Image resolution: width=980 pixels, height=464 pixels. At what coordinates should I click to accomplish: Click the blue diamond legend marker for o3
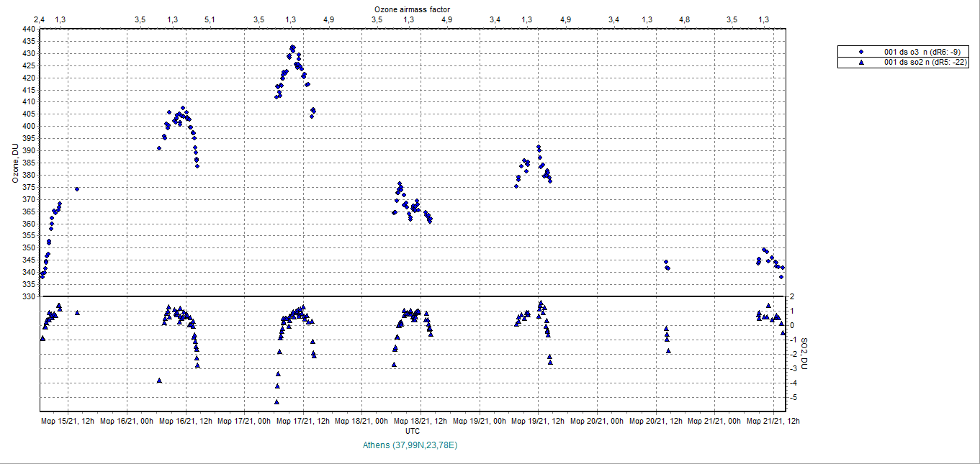coord(861,52)
